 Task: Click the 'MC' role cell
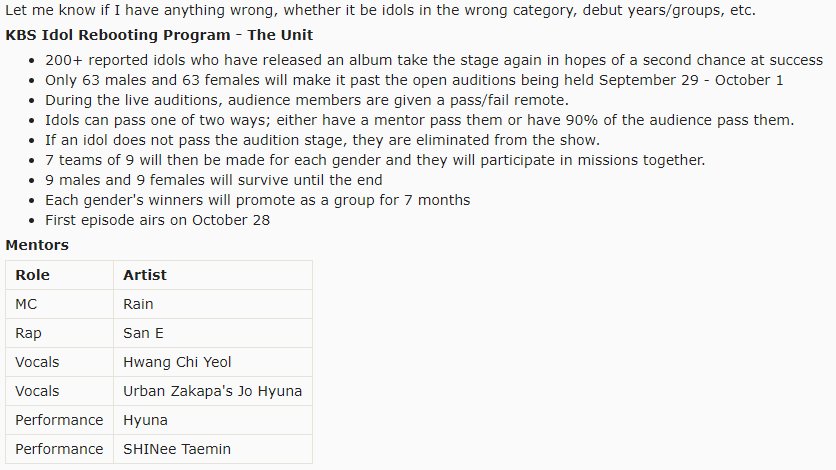click(x=26, y=304)
